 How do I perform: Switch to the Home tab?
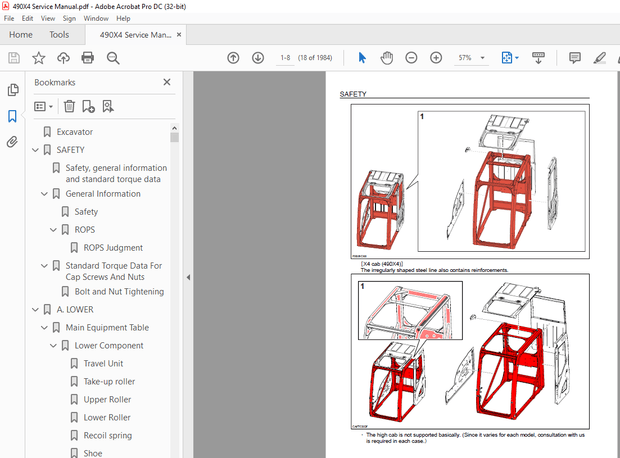(21, 35)
